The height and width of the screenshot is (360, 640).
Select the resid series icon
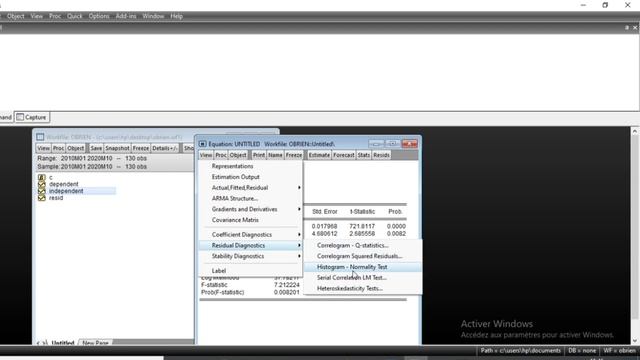[42, 198]
